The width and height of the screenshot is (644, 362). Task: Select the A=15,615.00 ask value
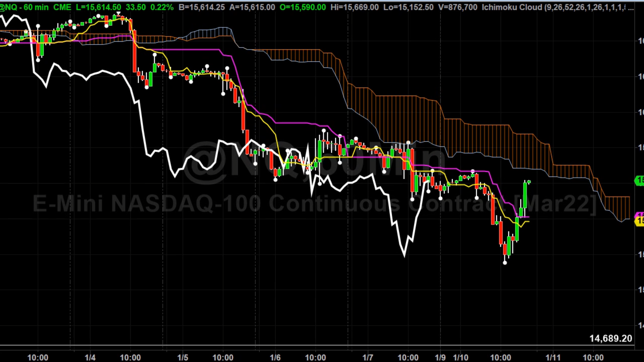[252, 7]
